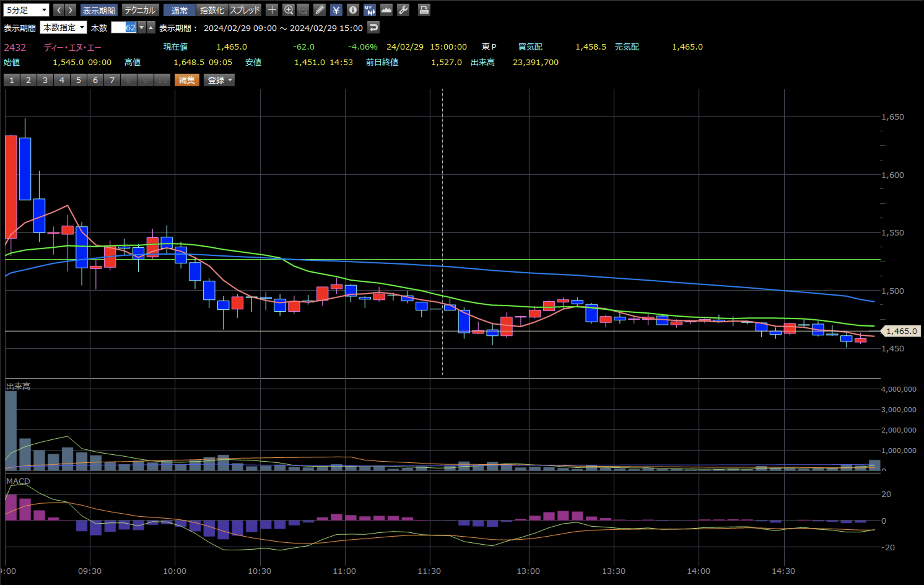Open the information icon
Viewport: 924px width, 585px height.
(x=353, y=10)
